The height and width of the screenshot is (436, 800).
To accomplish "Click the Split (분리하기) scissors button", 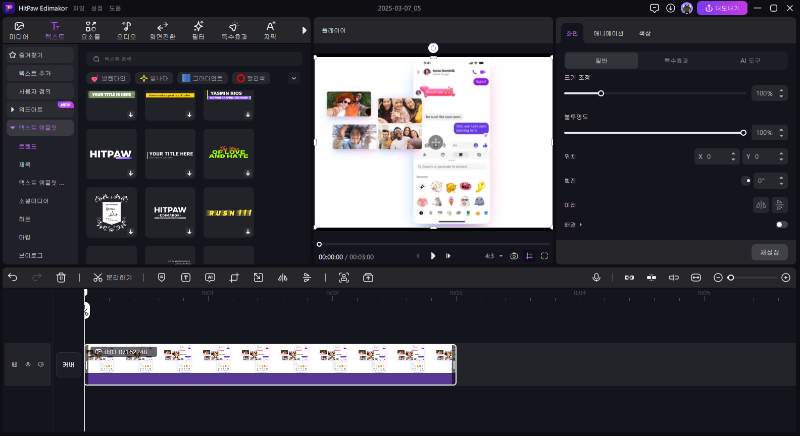I will pos(112,277).
